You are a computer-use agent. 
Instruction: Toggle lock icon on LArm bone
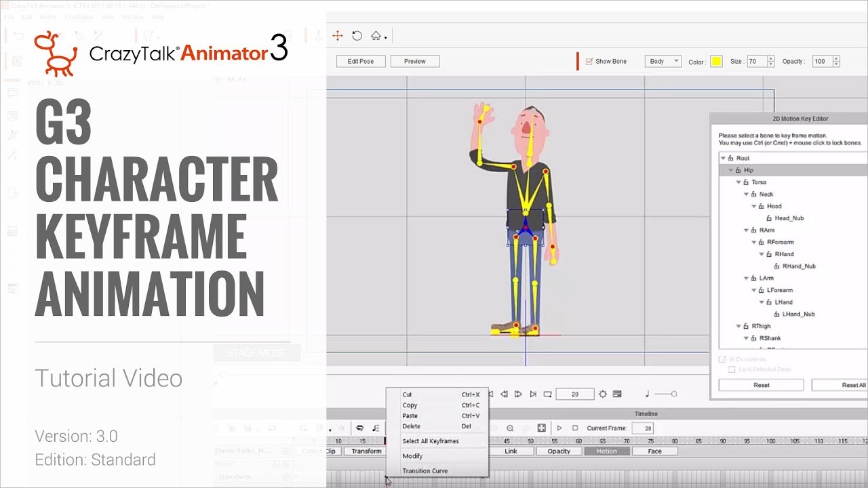pos(753,279)
